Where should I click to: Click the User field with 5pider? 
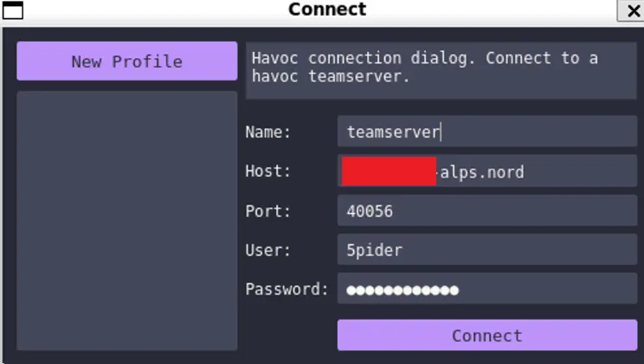[487, 250]
